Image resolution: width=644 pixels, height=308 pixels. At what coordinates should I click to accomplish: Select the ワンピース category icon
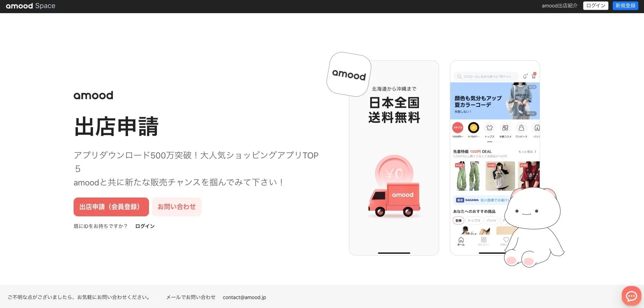click(x=521, y=128)
